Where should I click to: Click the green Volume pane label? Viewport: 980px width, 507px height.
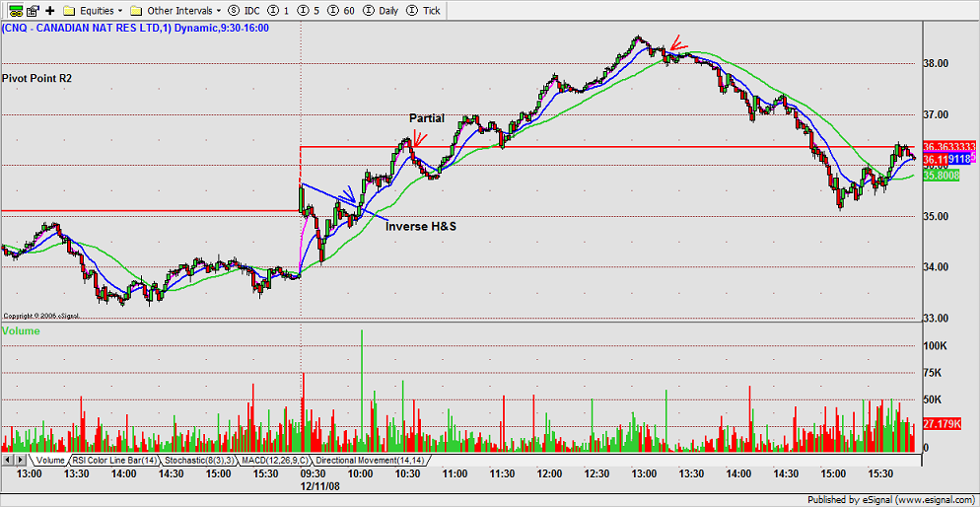[x=22, y=330]
